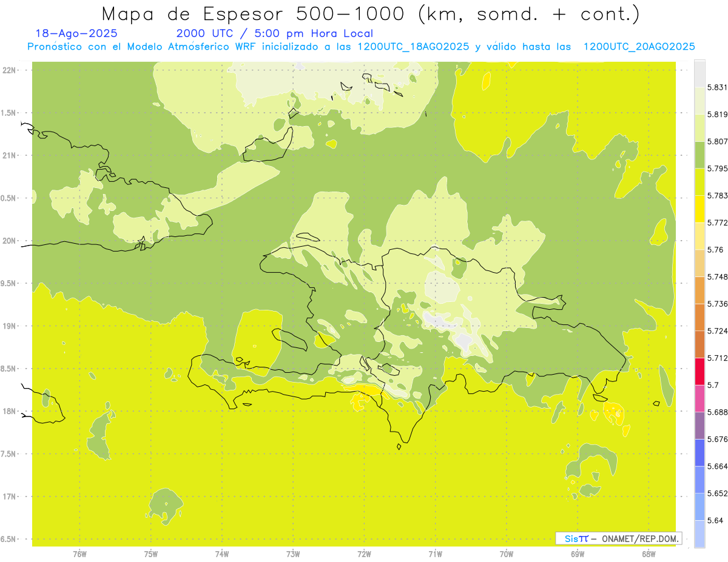Select the light gray legend swatch above 5.831
Image resolution: width=728 pixels, height=562 pixels.
pos(699,74)
